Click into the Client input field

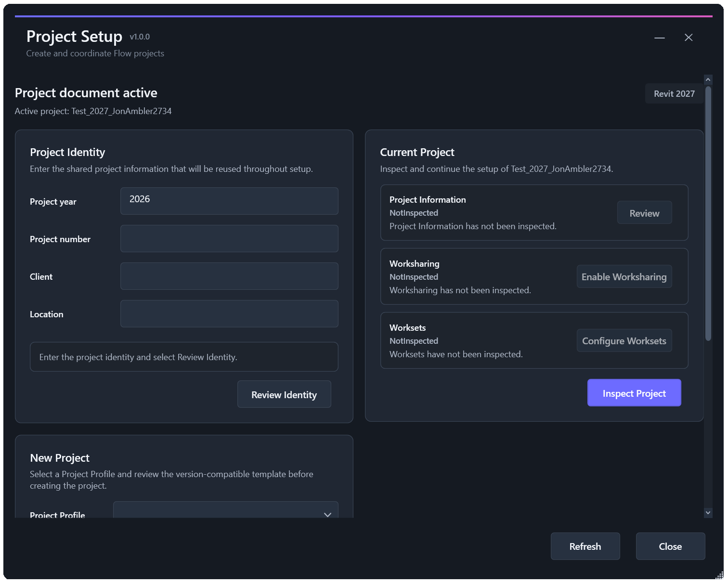click(x=229, y=276)
